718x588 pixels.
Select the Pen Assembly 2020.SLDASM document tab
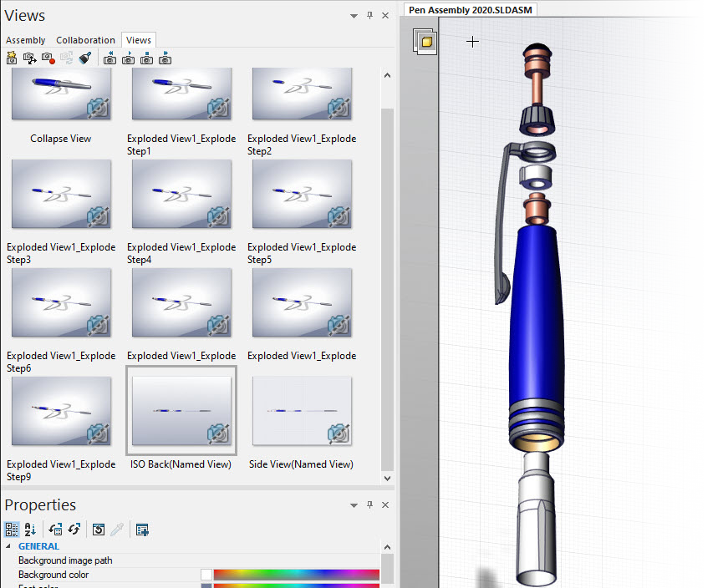471,10
